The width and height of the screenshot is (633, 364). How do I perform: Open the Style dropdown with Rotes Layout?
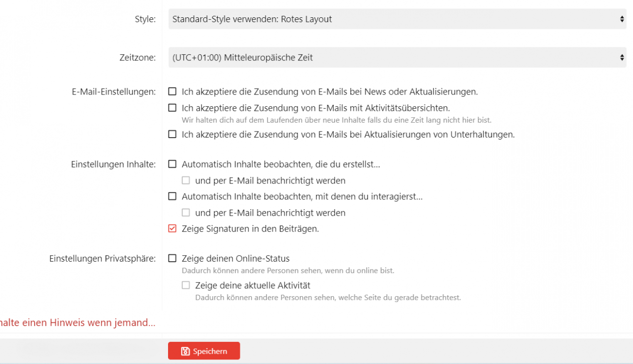pos(397,19)
